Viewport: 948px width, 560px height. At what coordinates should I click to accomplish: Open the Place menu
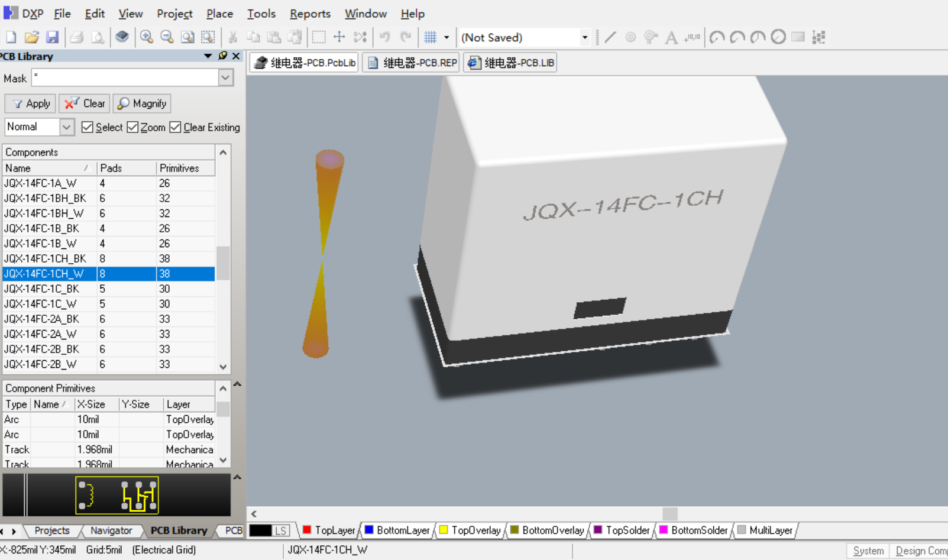tap(219, 13)
